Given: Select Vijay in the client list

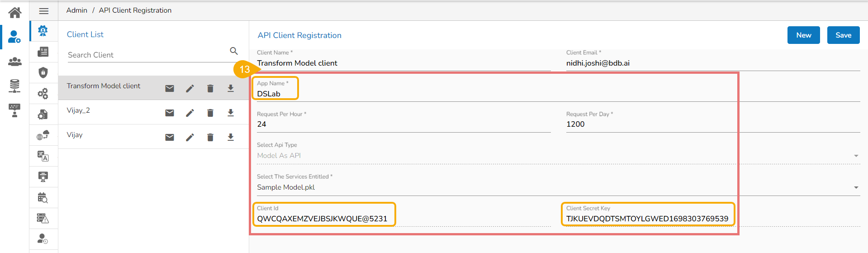Looking at the screenshot, I should pyautogui.click(x=75, y=135).
